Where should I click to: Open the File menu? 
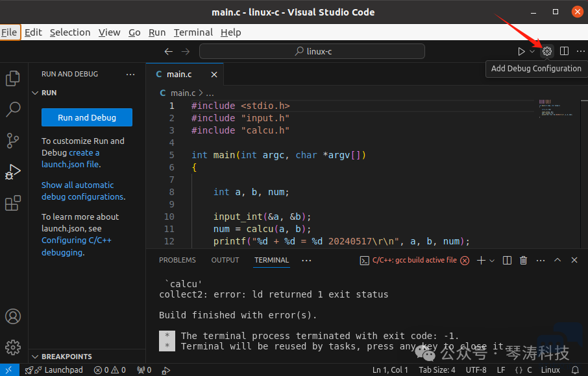(x=9, y=32)
